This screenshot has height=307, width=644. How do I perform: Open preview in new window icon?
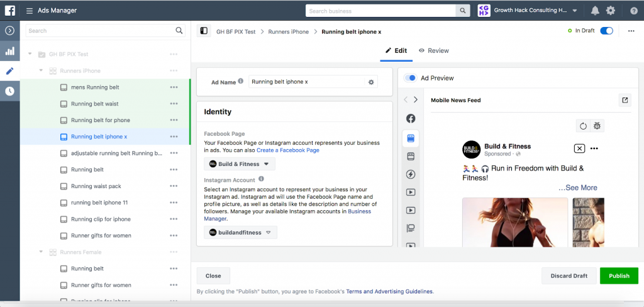[625, 100]
